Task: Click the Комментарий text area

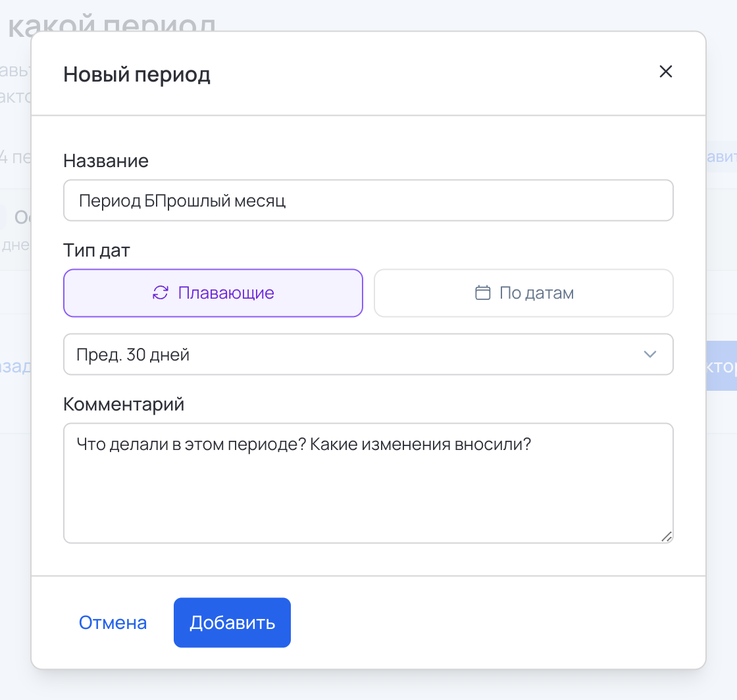Action: tap(368, 483)
